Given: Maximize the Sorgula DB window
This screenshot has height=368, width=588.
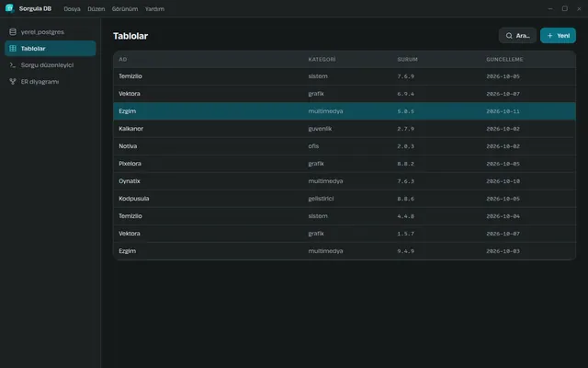Looking at the screenshot, I should [565, 8].
